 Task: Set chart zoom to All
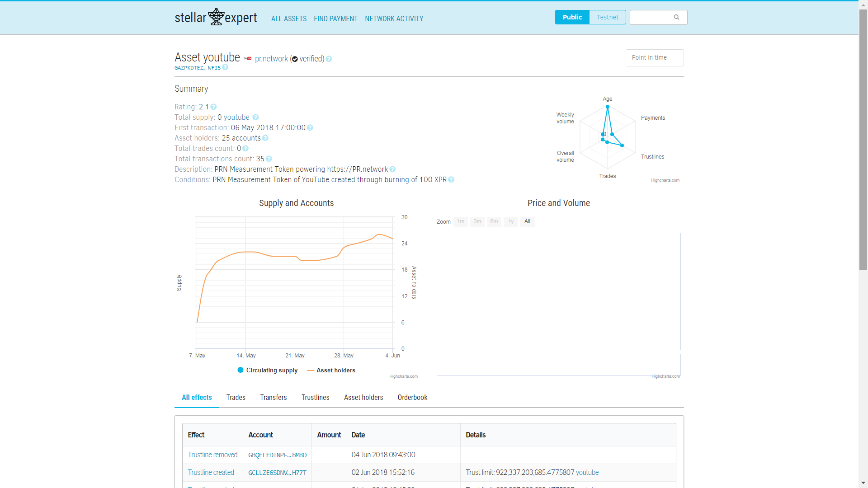[x=527, y=221]
